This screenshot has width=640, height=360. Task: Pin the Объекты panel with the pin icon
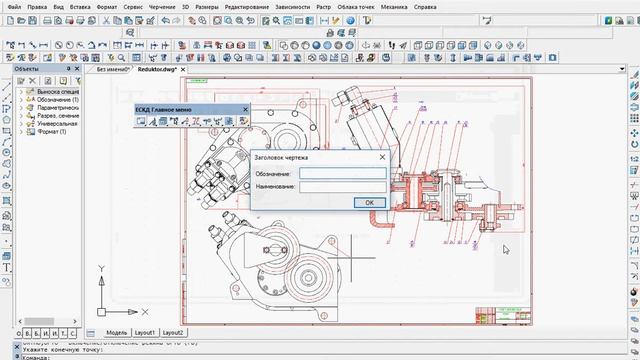click(68, 69)
